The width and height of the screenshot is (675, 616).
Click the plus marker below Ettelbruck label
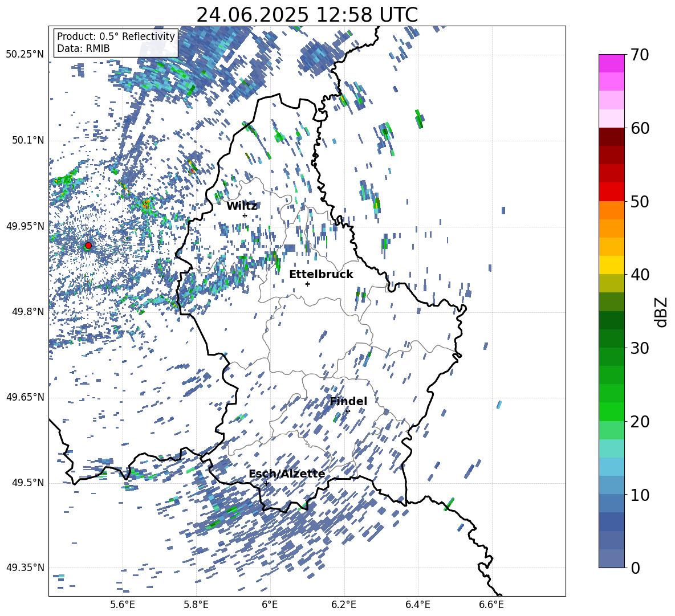307,284
